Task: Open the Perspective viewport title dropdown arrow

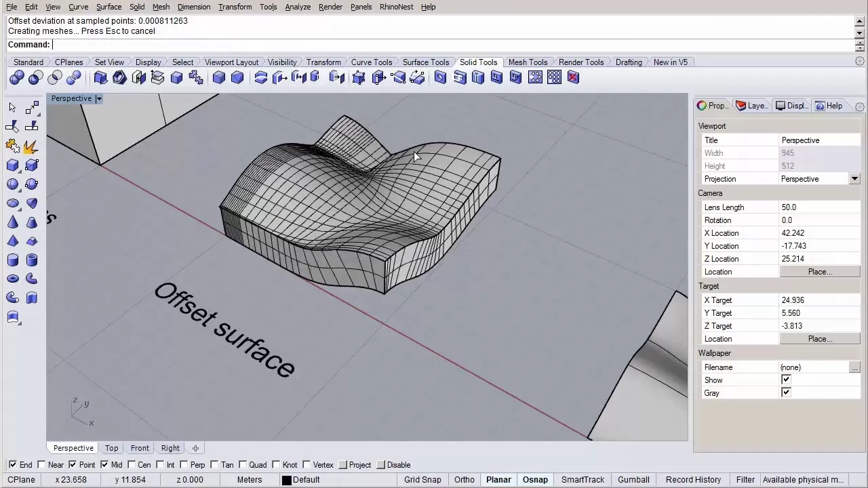Action: pos(98,99)
